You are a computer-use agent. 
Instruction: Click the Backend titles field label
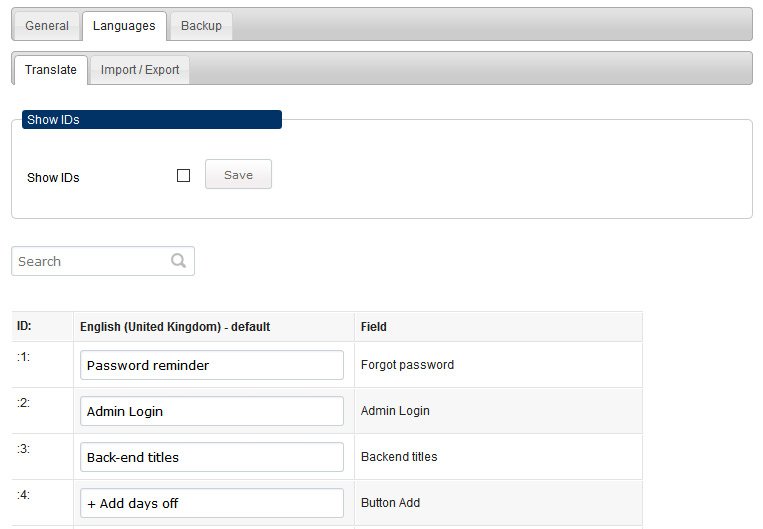click(x=399, y=457)
